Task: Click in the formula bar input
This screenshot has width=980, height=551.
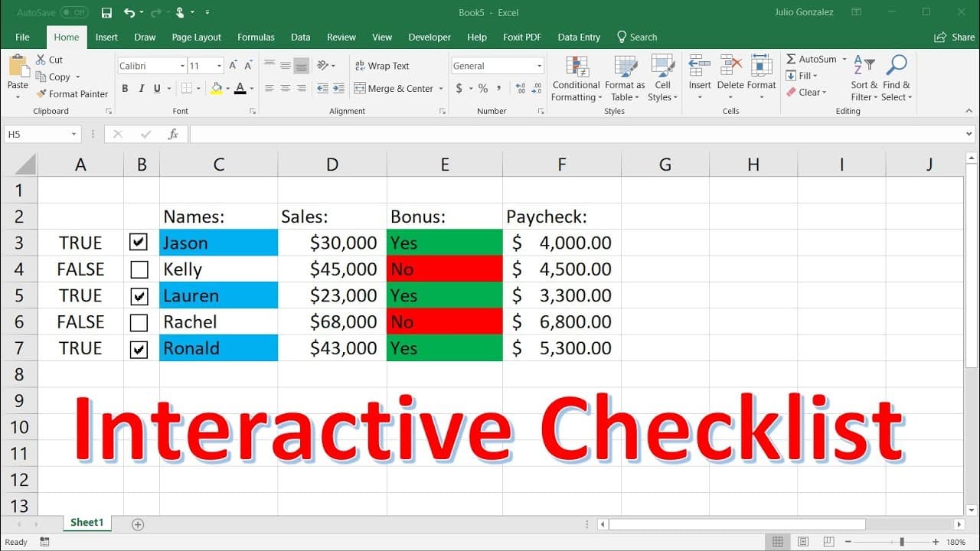Action: [x=577, y=134]
